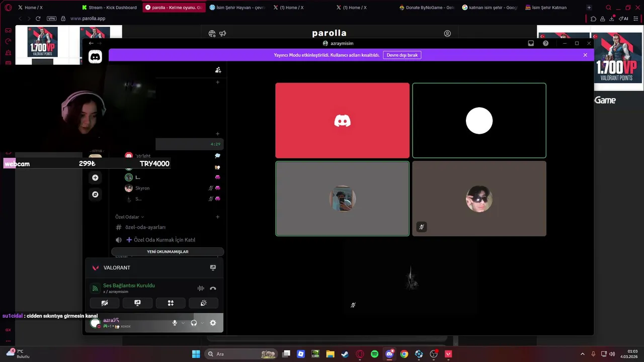The height and width of the screenshot is (362, 644).
Task: Open Discord help question mark icon
Action: [x=545, y=43]
